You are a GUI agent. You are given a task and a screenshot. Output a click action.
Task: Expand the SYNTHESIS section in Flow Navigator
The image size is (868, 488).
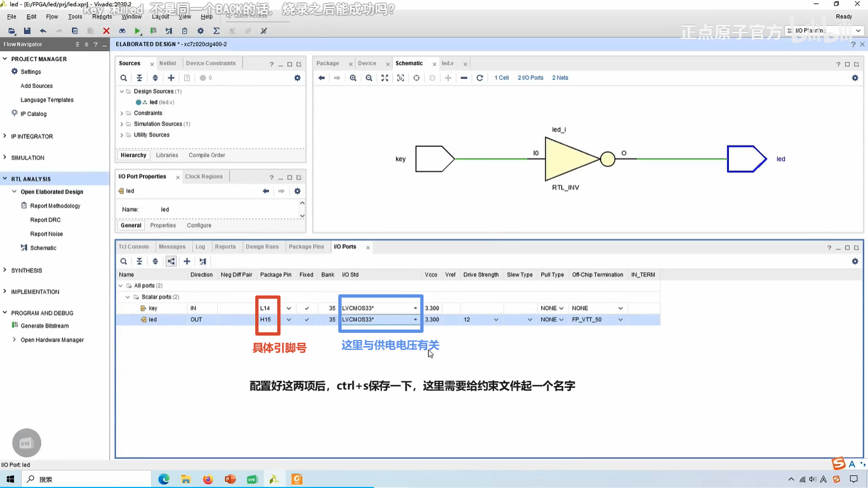pos(5,270)
